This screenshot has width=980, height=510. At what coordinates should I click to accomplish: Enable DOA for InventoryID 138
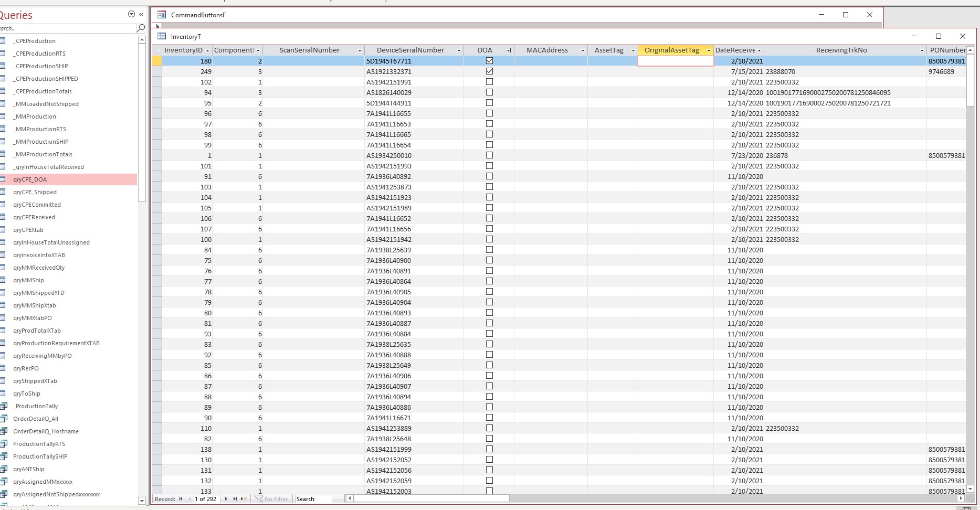(x=489, y=449)
